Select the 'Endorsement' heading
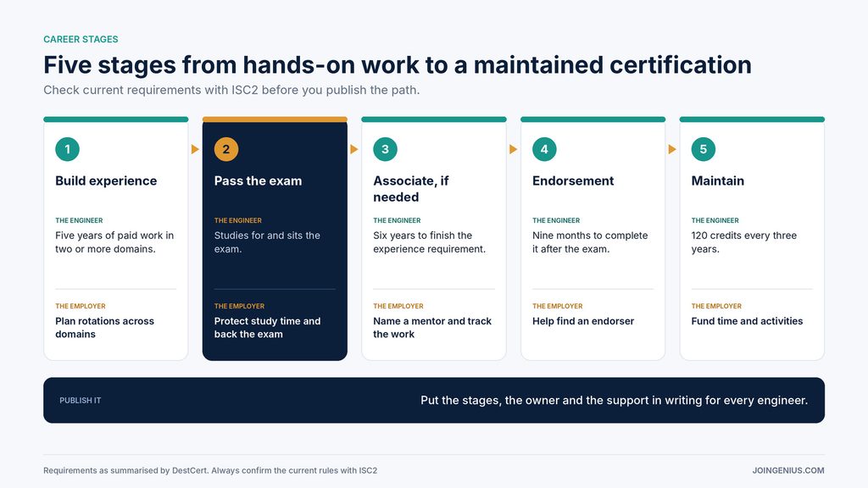Image resolution: width=868 pixels, height=488 pixels. click(x=573, y=181)
